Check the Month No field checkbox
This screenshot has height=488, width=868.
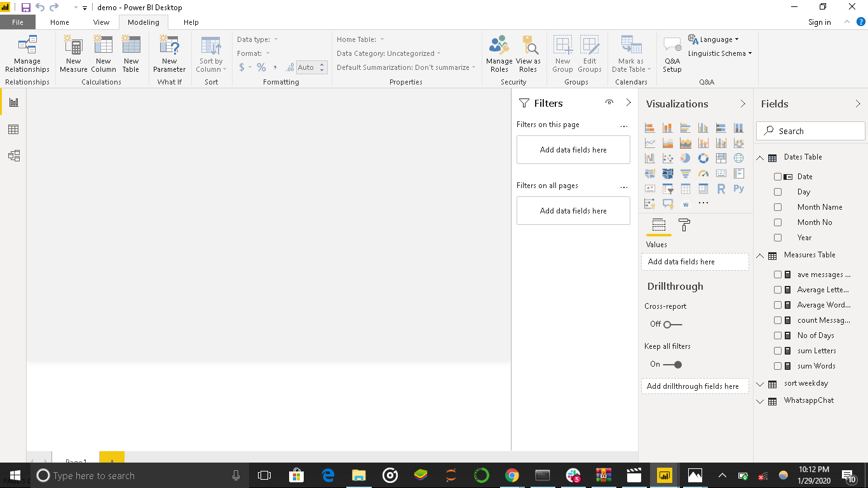778,222
